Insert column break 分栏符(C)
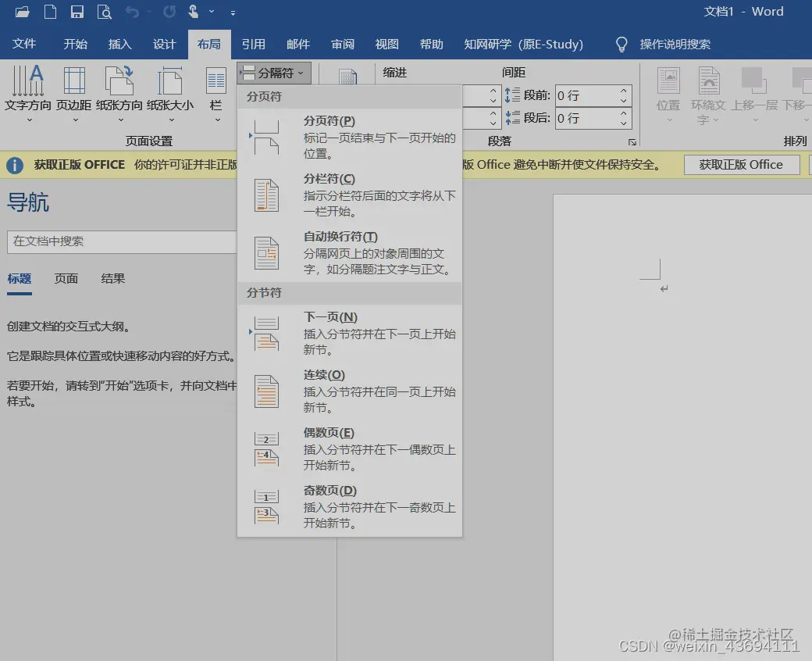The height and width of the screenshot is (661, 812). (x=350, y=195)
